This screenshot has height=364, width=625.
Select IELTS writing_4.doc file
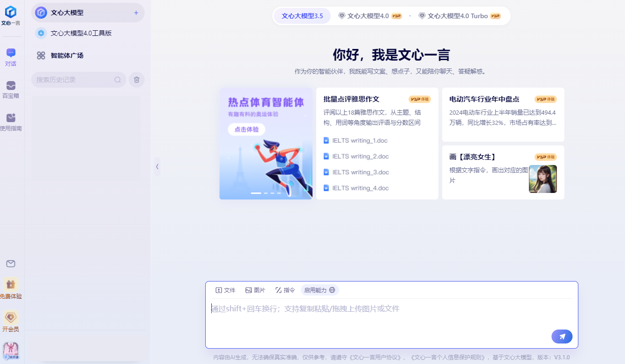click(356, 188)
